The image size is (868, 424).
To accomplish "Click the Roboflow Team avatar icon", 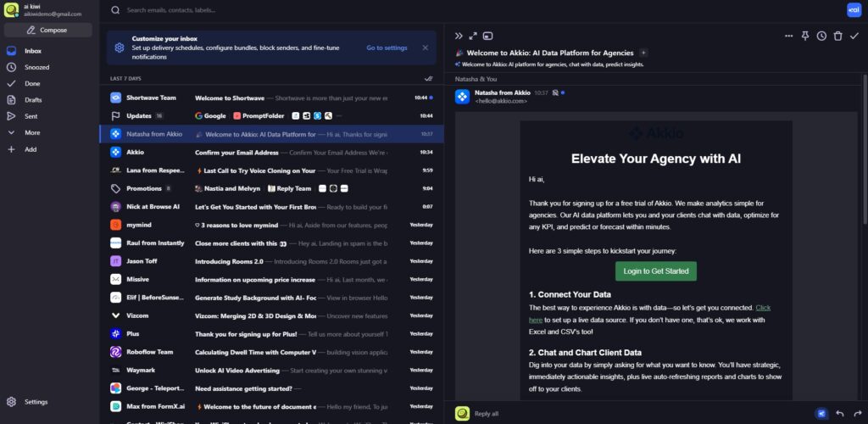I will (x=115, y=352).
